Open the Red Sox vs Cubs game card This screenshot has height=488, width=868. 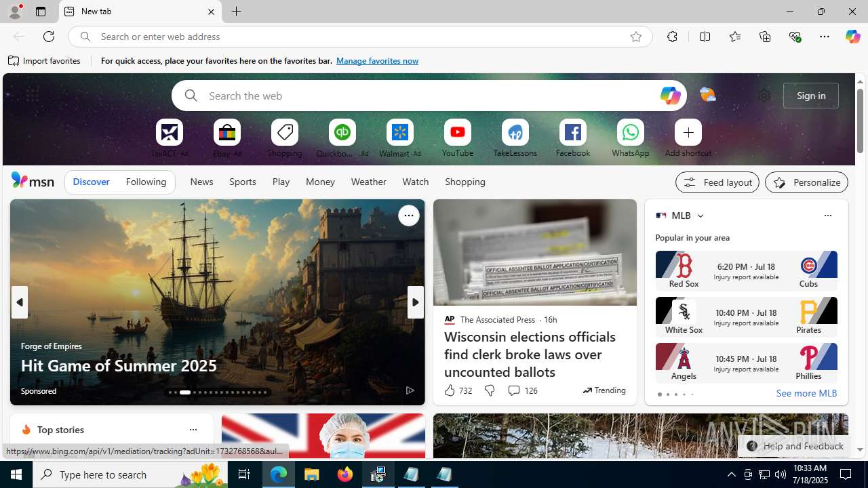(746, 270)
